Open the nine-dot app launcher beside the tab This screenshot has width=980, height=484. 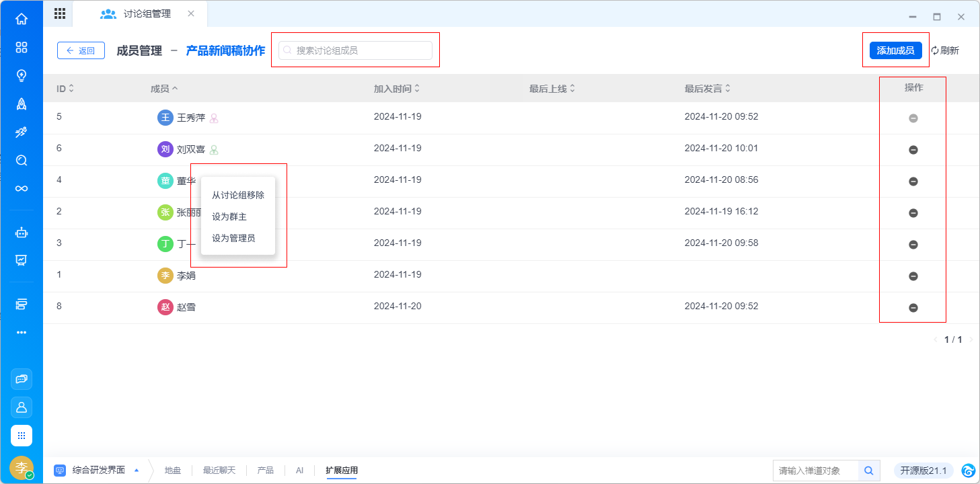click(59, 13)
